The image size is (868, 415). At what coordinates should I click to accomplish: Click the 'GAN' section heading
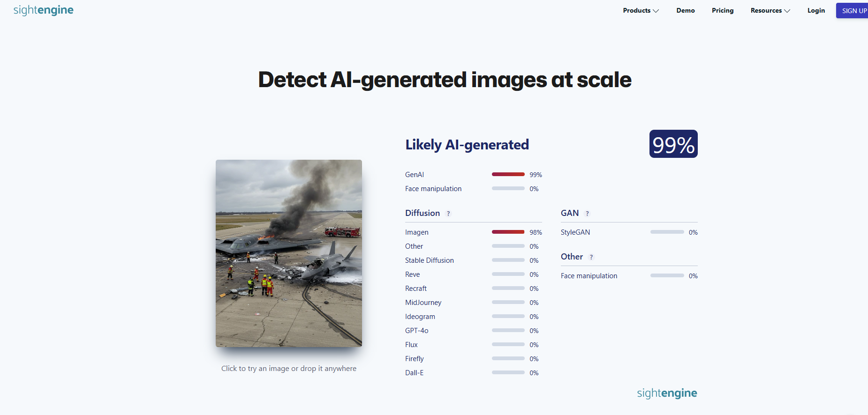coord(570,213)
